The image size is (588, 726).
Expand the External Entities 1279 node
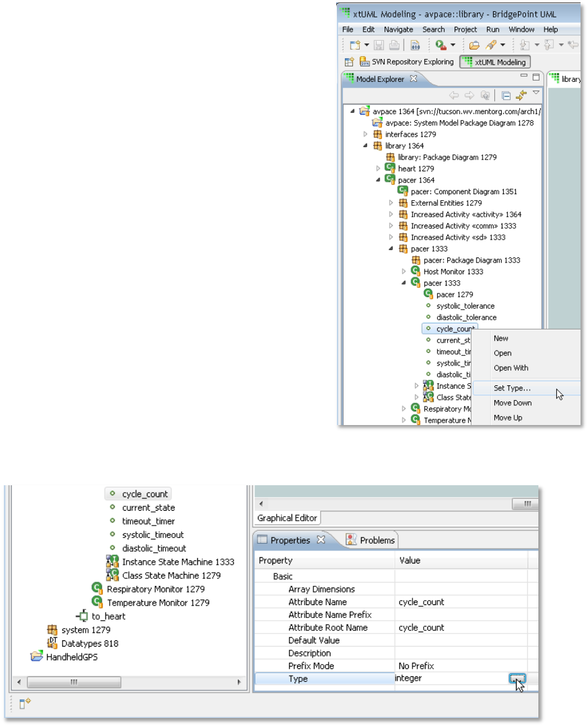pos(391,203)
